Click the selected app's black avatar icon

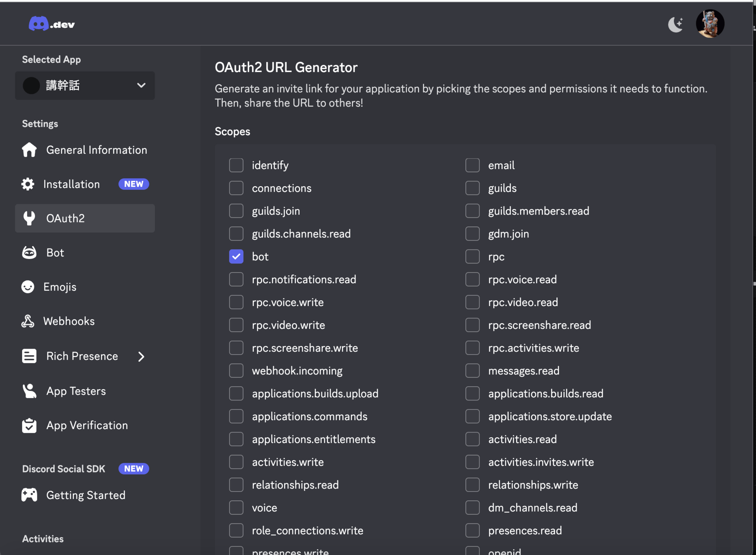click(x=31, y=86)
